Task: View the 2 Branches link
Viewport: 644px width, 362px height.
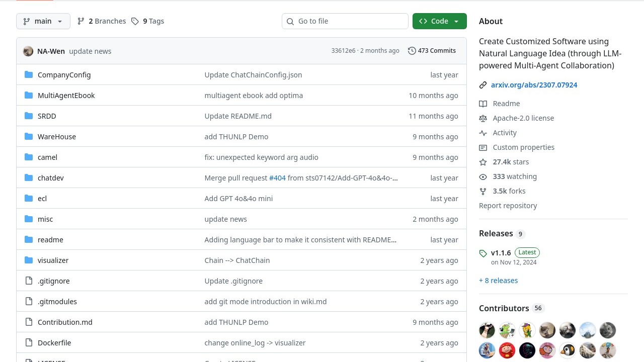Action: (102, 21)
